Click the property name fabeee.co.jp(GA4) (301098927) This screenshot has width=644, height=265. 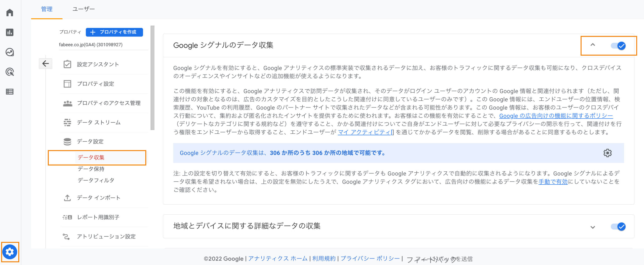click(91, 45)
